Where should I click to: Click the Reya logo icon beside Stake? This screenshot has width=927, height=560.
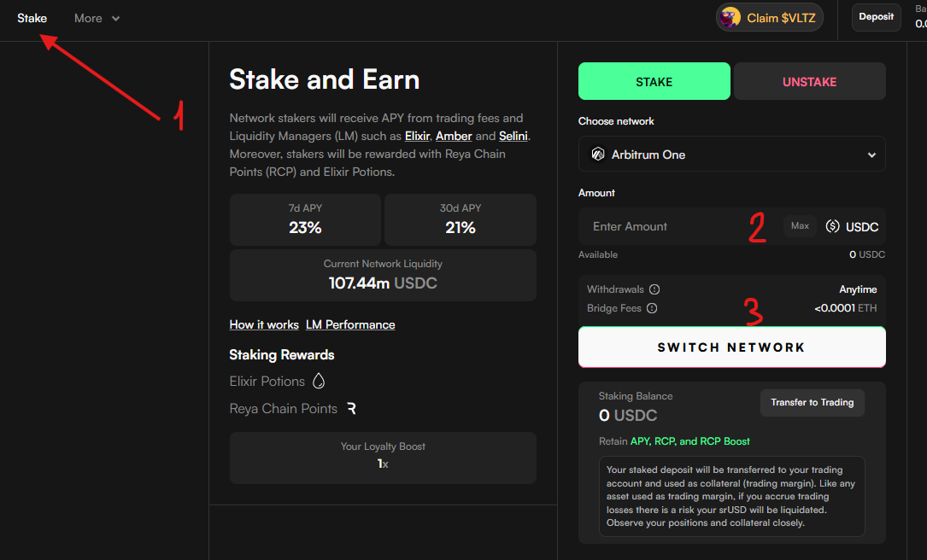(x=9, y=17)
